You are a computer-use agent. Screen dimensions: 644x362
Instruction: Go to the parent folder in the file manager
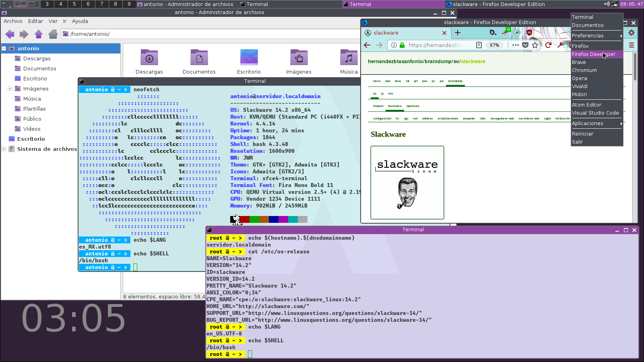point(39,34)
